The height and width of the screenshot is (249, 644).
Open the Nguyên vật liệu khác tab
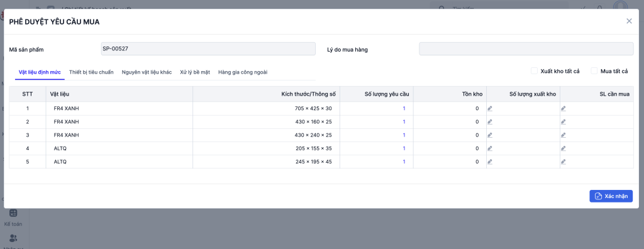point(147,72)
